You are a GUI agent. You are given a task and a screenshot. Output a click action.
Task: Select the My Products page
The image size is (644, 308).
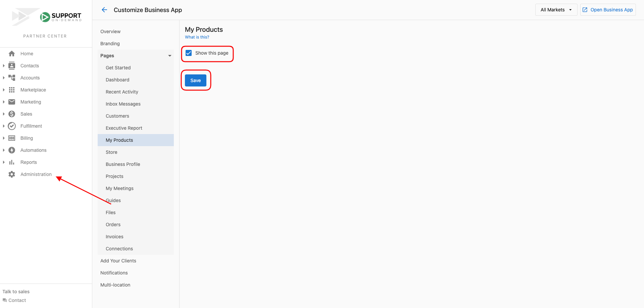[136, 140]
